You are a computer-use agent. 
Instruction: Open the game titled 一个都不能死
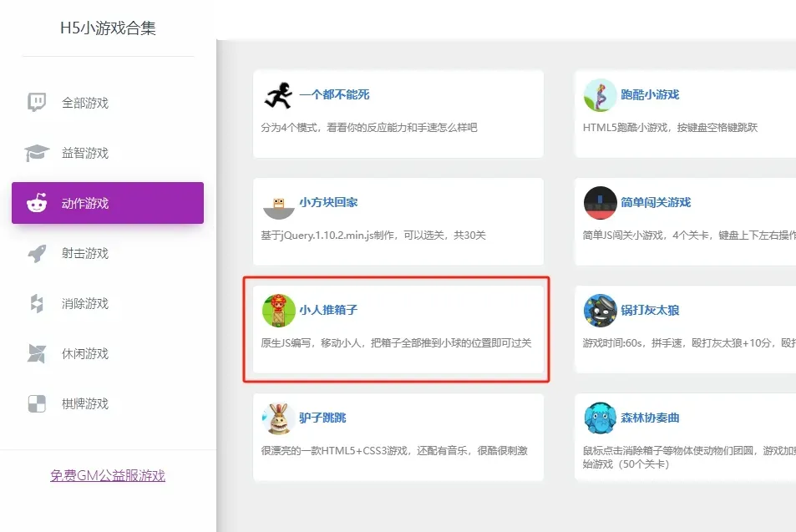(x=334, y=94)
